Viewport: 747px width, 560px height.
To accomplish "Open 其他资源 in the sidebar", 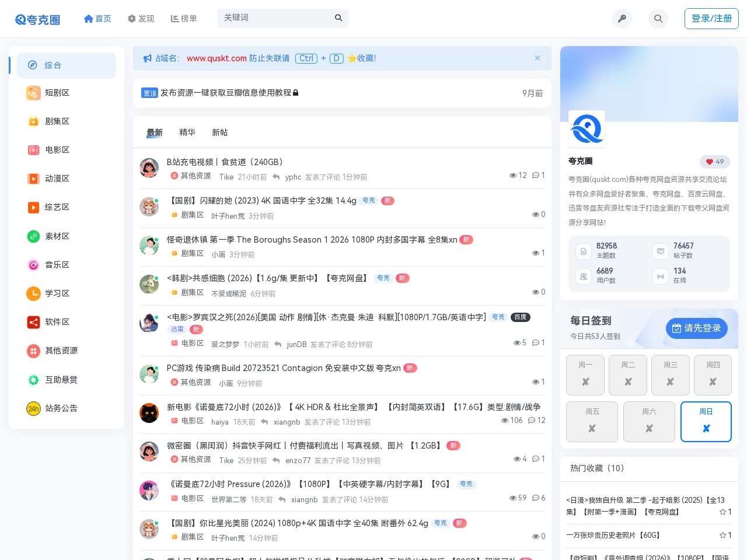I will (67, 351).
